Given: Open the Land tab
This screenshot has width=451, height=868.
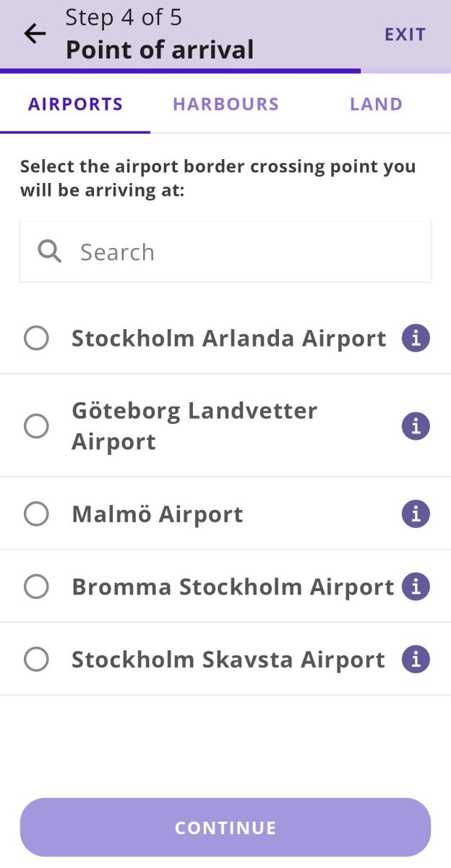Looking at the screenshot, I should [x=376, y=104].
